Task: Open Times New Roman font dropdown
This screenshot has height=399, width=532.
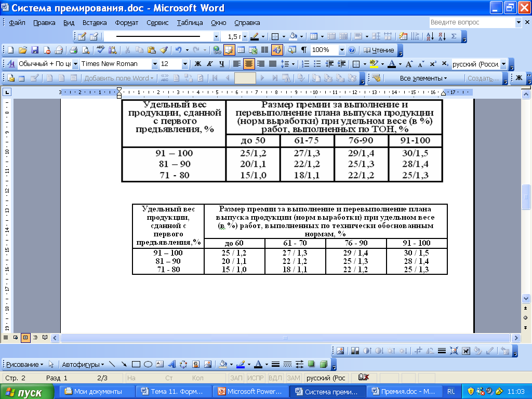Action: pos(155,64)
